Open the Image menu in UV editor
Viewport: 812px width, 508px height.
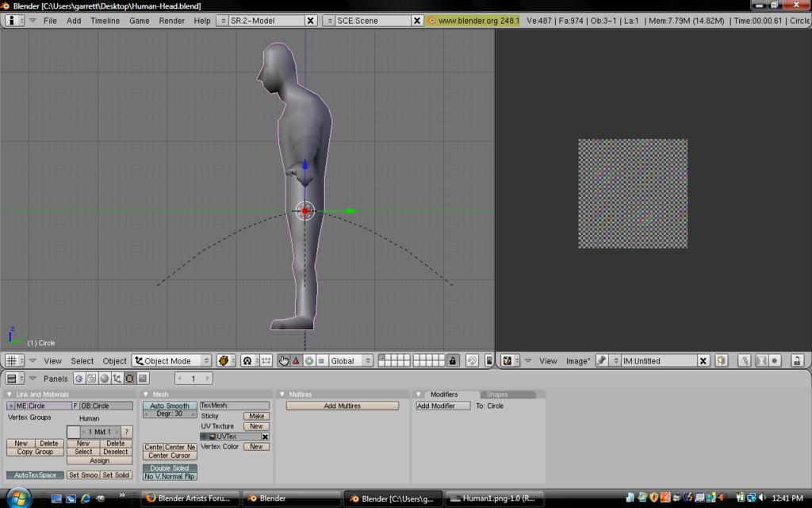pos(577,361)
